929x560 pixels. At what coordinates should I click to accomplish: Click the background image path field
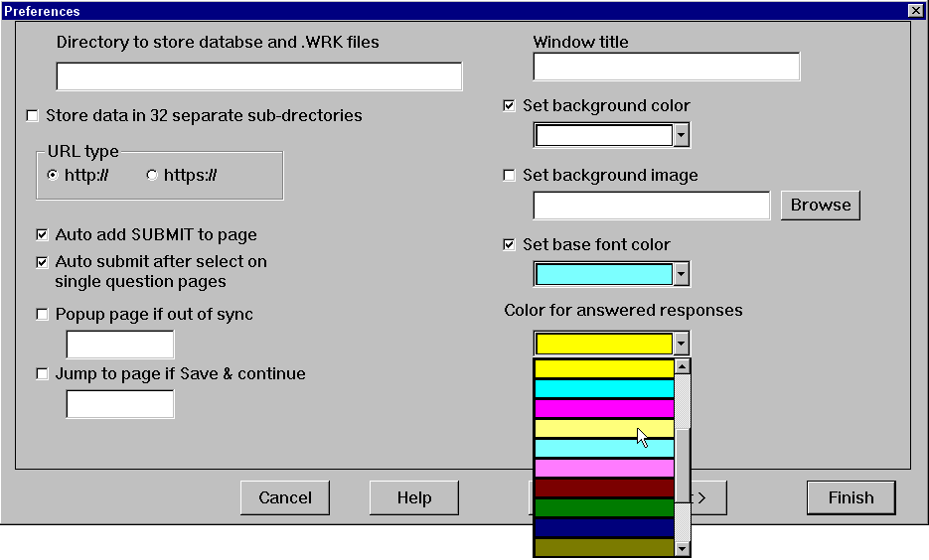[x=652, y=206]
